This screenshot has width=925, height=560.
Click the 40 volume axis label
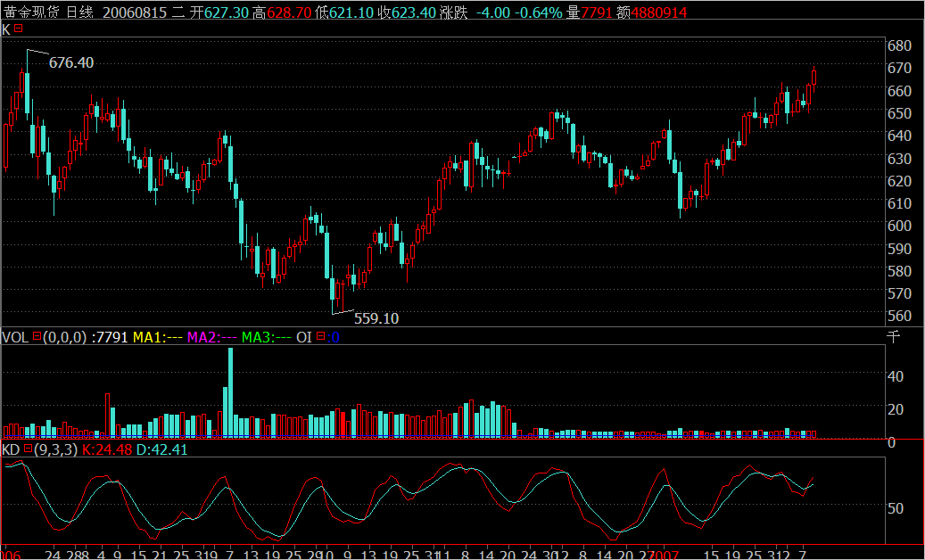click(x=896, y=376)
